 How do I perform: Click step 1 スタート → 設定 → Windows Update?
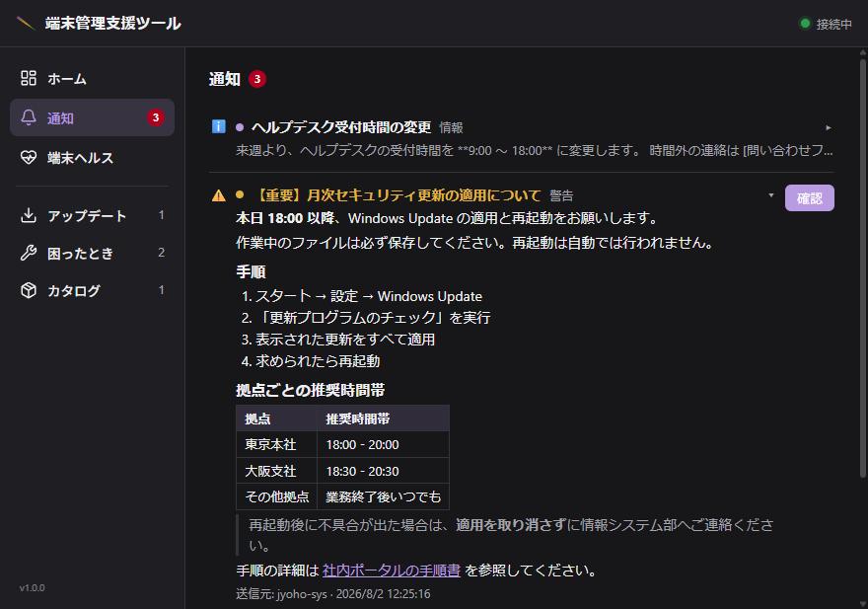(361, 296)
